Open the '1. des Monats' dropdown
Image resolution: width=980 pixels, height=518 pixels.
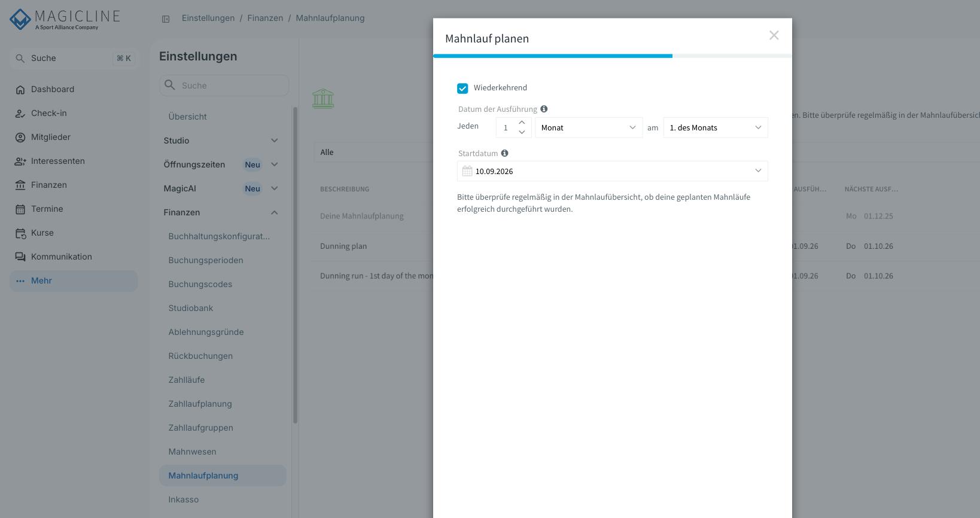coord(716,127)
